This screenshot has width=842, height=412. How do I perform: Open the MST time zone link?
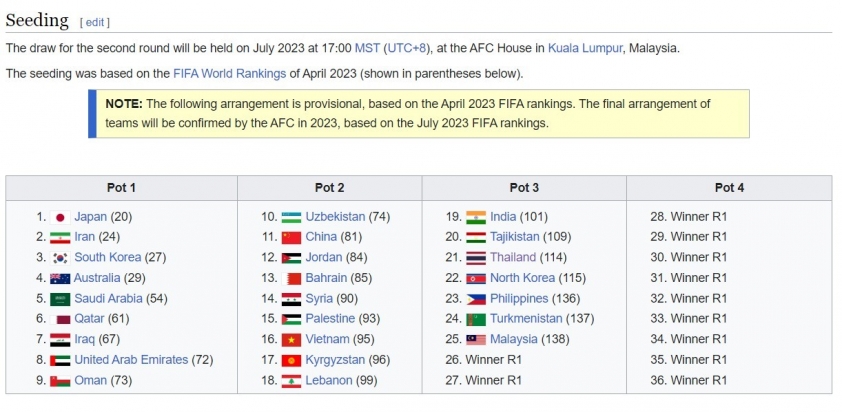[x=367, y=48]
